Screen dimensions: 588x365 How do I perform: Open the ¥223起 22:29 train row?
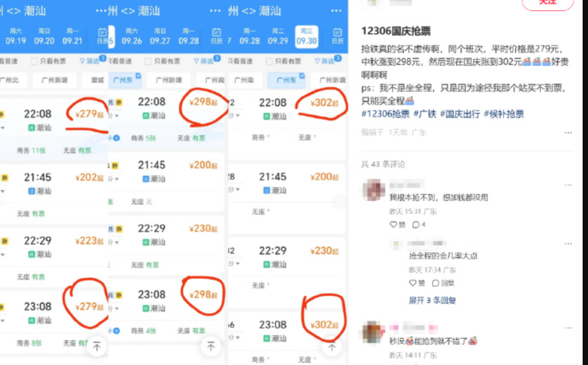(54, 257)
